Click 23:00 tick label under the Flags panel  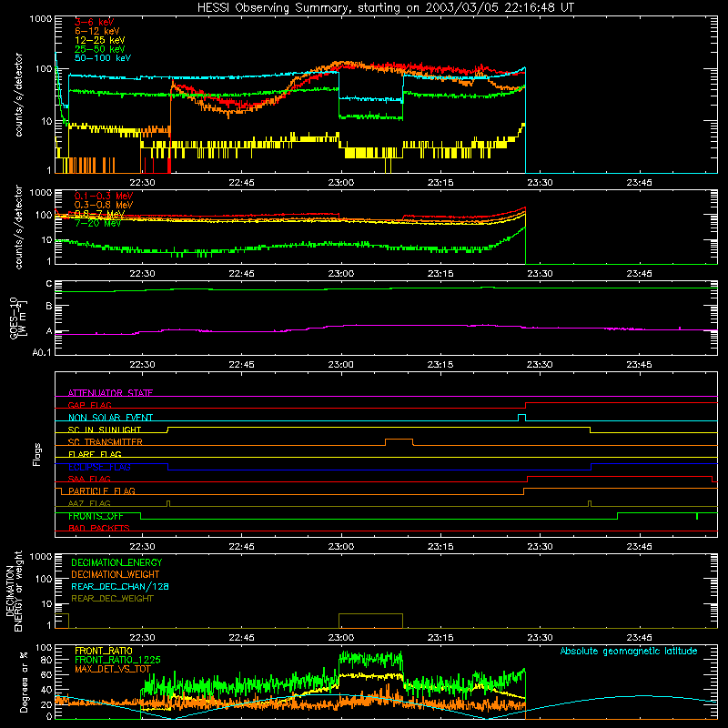pyautogui.click(x=340, y=547)
